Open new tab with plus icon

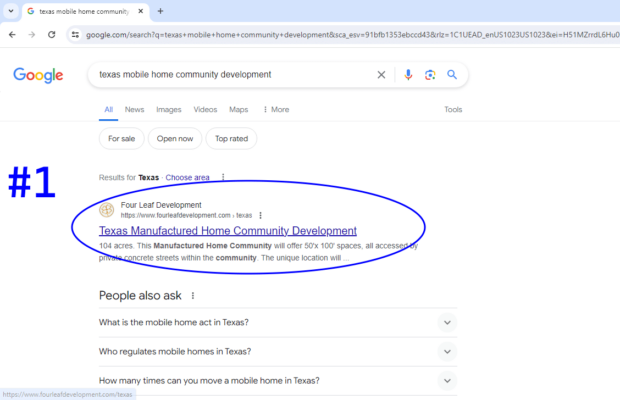160,11
